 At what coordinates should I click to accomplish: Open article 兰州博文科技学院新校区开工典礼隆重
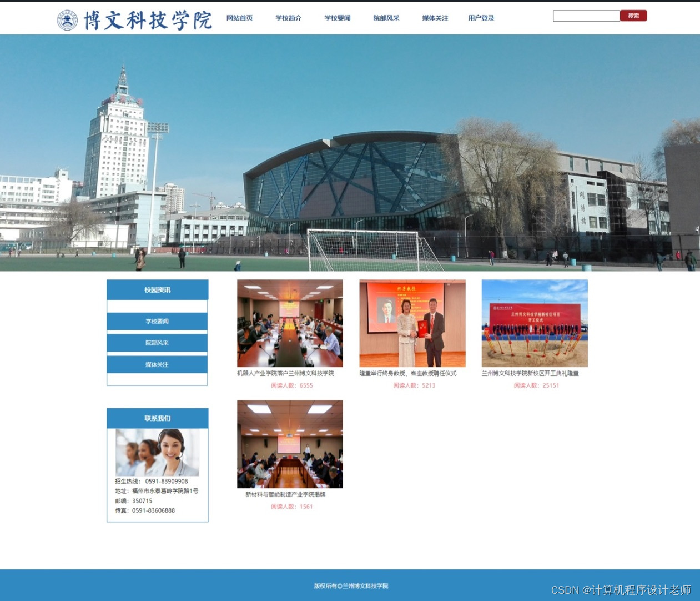(530, 373)
